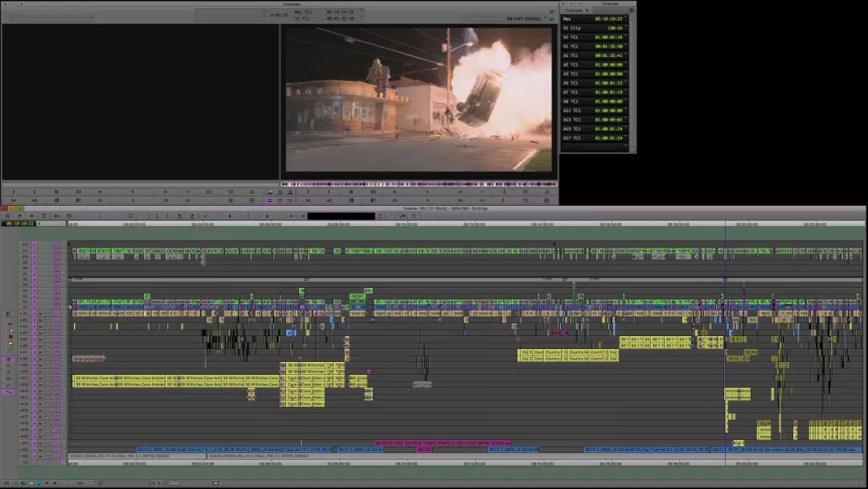
Task: Click the A7 TC1 timecode line
Action: pos(595,92)
